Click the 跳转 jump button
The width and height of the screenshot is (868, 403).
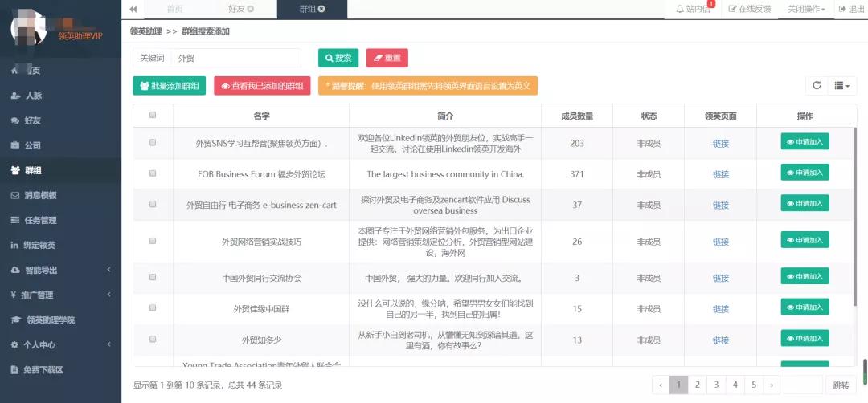pyautogui.click(x=841, y=385)
